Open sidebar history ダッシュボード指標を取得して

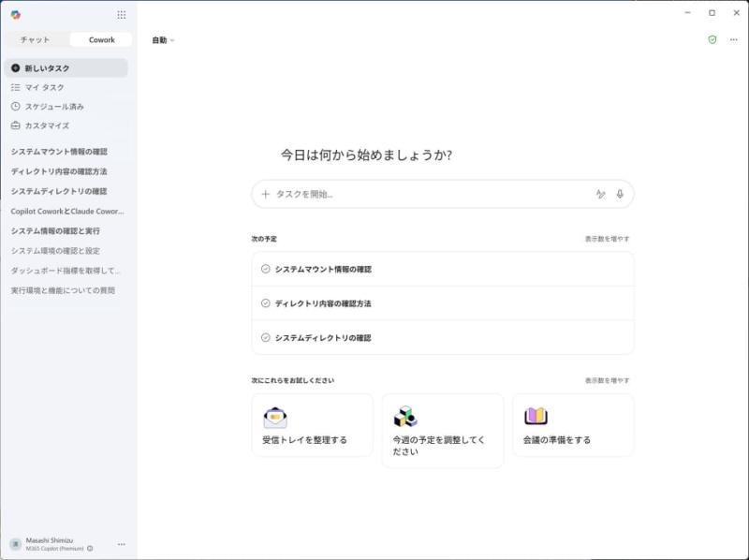[x=66, y=271]
